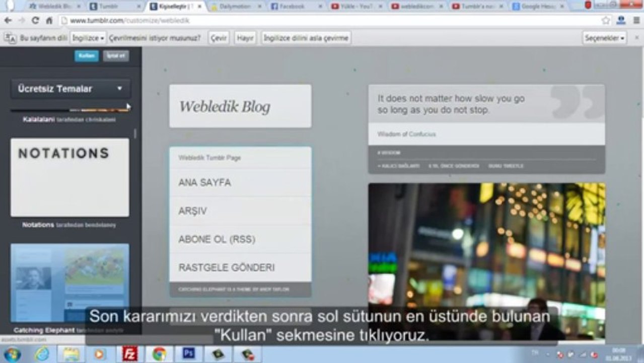This screenshot has width=644, height=363.
Task: Open the Ücretsiz Temalar dropdown
Action: click(70, 89)
